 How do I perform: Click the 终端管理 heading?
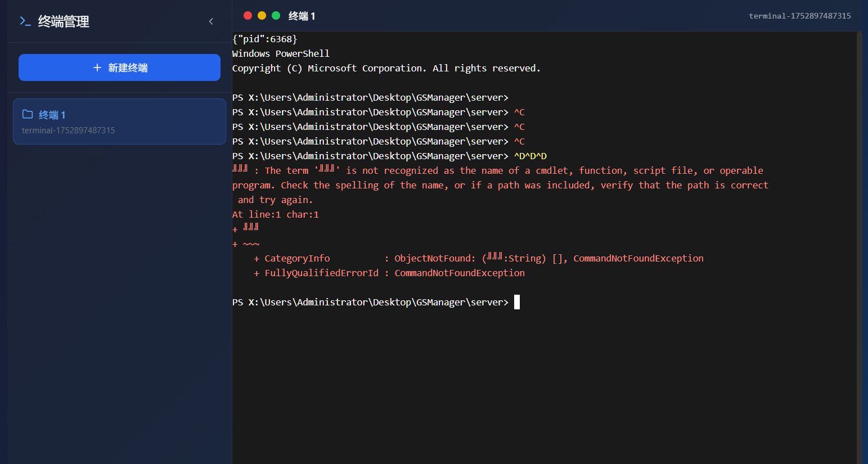(x=64, y=21)
